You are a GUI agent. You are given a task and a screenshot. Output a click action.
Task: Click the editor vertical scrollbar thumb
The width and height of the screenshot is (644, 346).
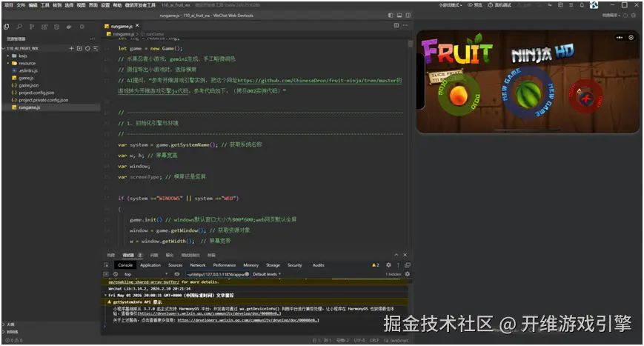(410, 44)
